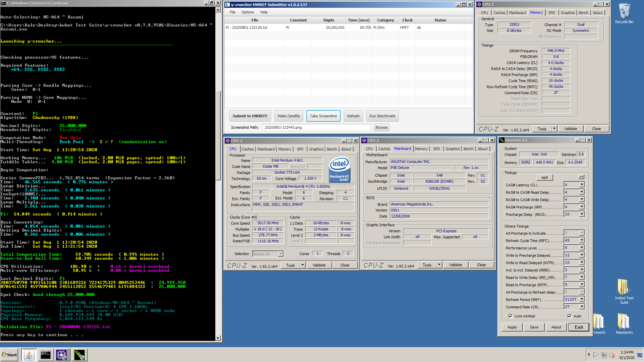Click Take Screenshot button
The width and height of the screenshot is (644, 362).
coord(323,116)
